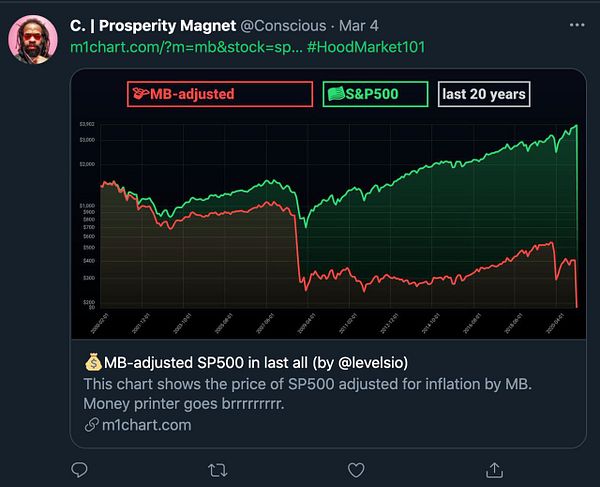The width and height of the screenshot is (600, 487).
Task: Retweet this post using the retweet icon
Action: point(216,468)
